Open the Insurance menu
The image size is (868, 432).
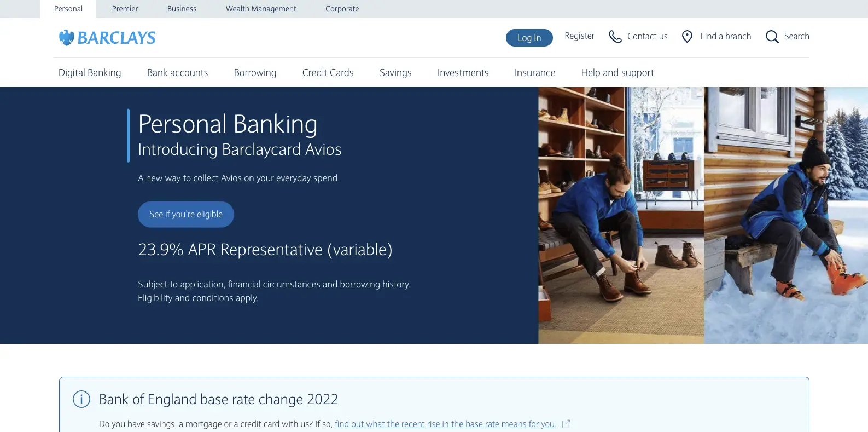535,73
